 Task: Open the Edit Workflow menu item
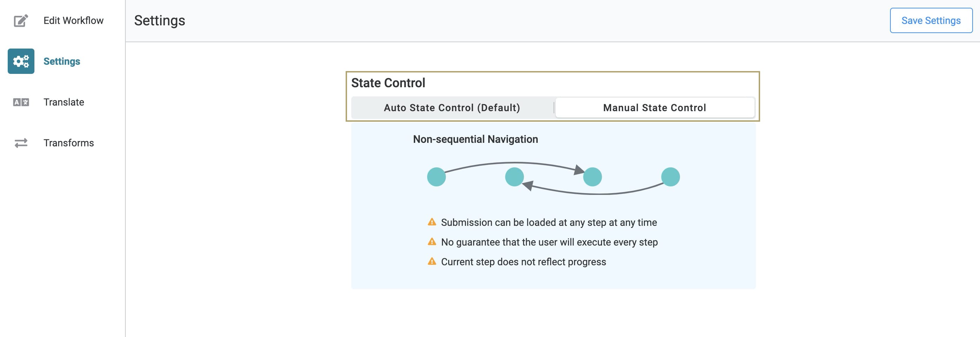(73, 20)
